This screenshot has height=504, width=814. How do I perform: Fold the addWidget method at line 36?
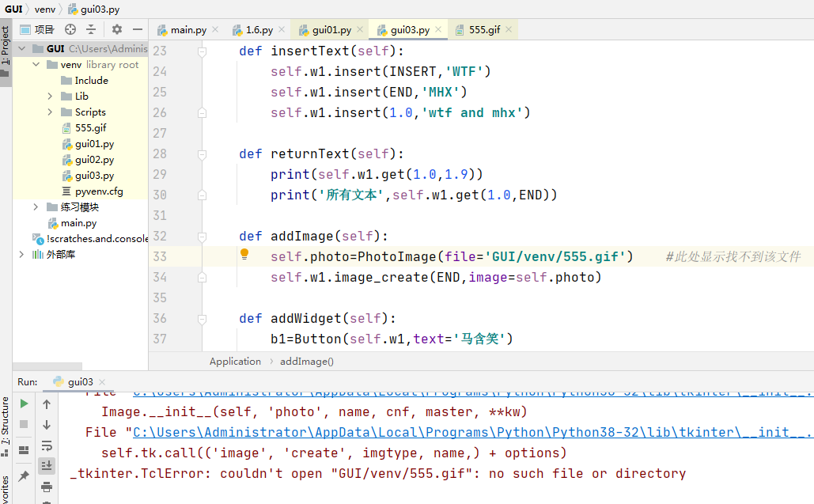point(202,319)
